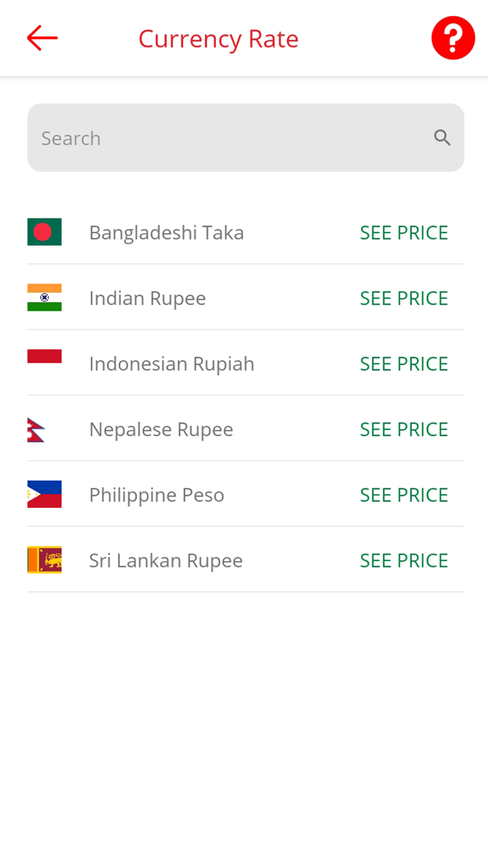The image size is (488, 868).
Task: Click the magnifying glass search icon
Action: coord(442,137)
